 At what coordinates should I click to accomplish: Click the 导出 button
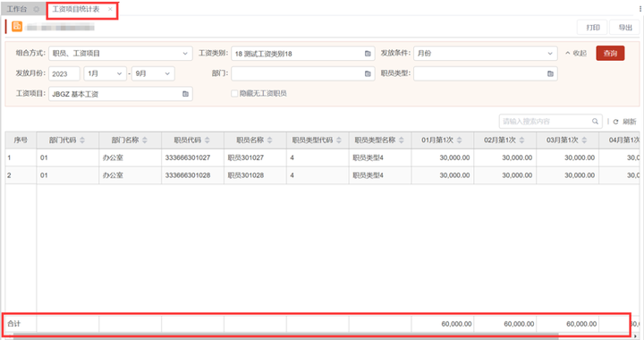coord(624,28)
